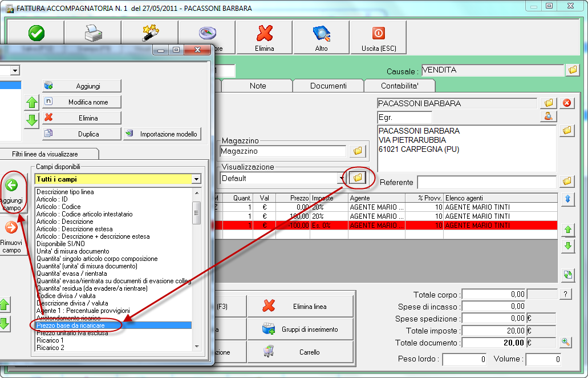The height and width of the screenshot is (378, 588).
Task: Select 'Unita' di misura documento' entry
Action: tap(73, 251)
